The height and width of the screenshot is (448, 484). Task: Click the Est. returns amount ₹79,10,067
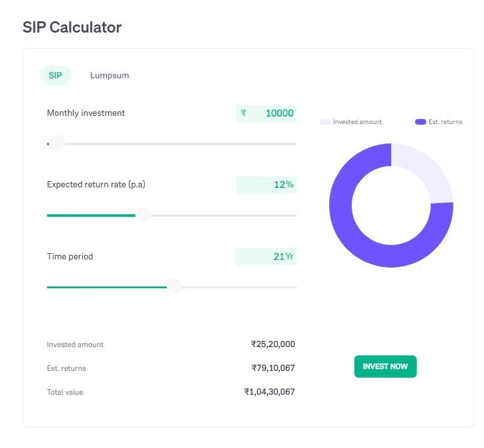click(x=273, y=368)
